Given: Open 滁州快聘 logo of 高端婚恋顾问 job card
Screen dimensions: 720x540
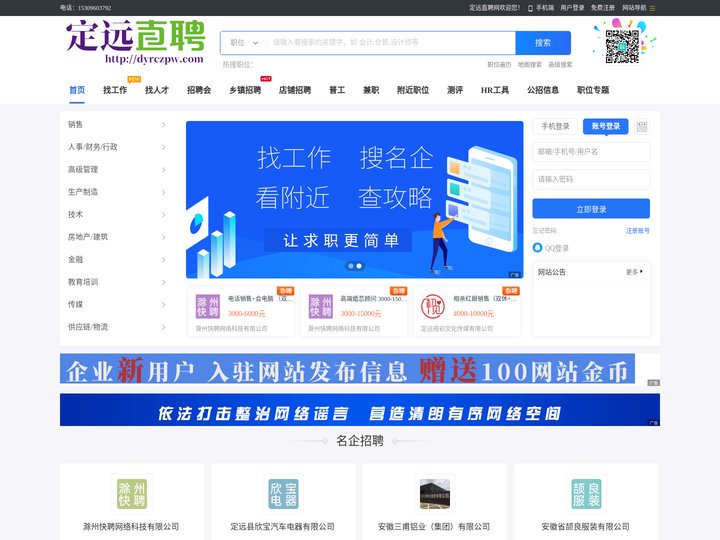Looking at the screenshot, I should [321, 306].
